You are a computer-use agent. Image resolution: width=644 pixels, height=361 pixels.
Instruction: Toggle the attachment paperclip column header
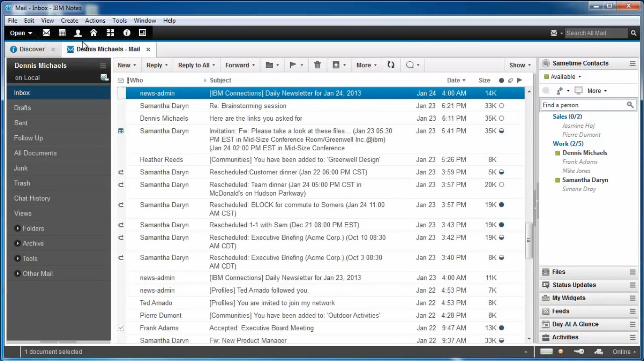(510, 80)
